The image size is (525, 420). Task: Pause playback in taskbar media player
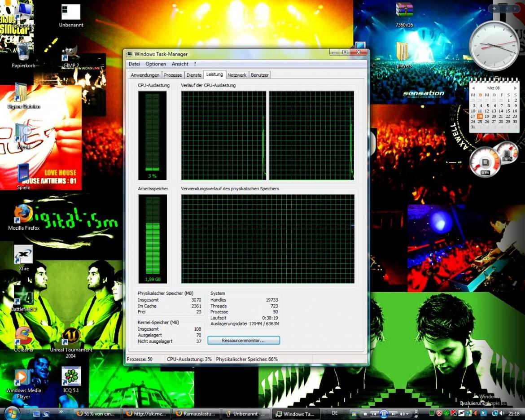(x=384, y=414)
